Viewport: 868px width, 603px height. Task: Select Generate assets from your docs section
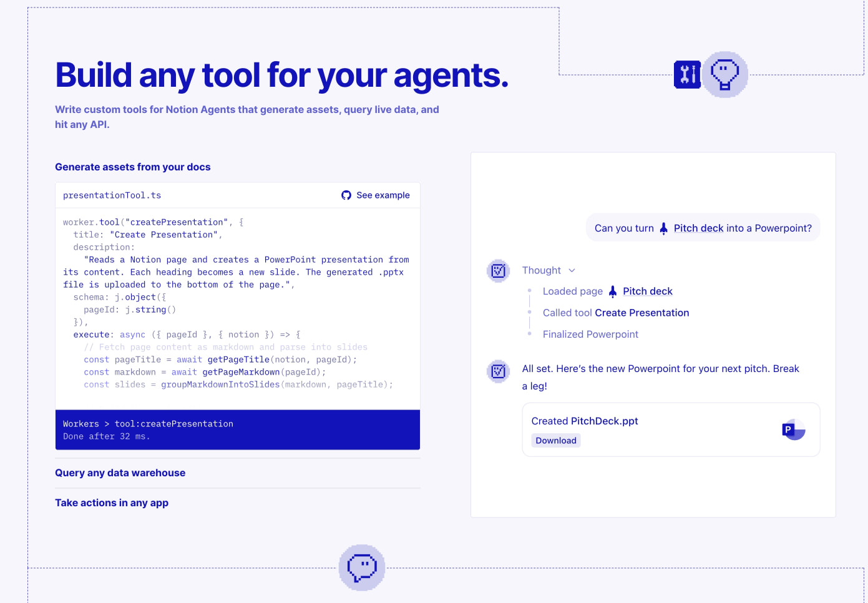[133, 167]
